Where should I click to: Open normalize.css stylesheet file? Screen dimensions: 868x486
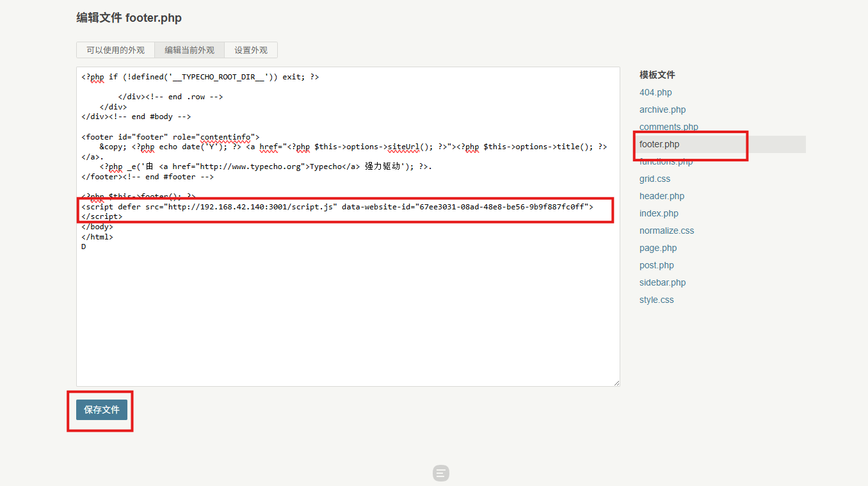[x=666, y=231]
